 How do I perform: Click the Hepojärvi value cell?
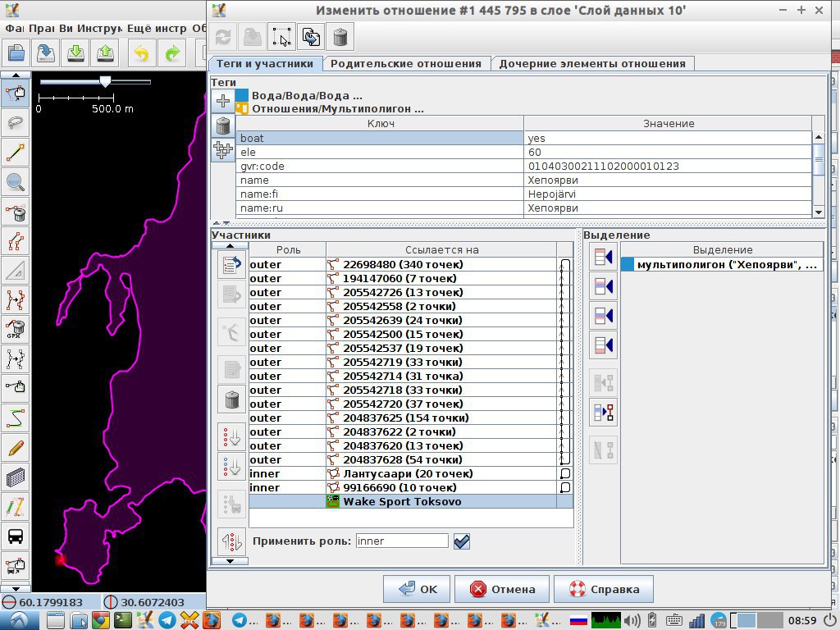(x=668, y=194)
